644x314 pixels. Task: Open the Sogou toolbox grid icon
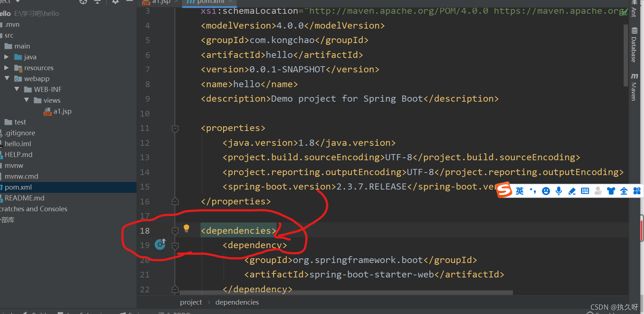[x=637, y=191]
